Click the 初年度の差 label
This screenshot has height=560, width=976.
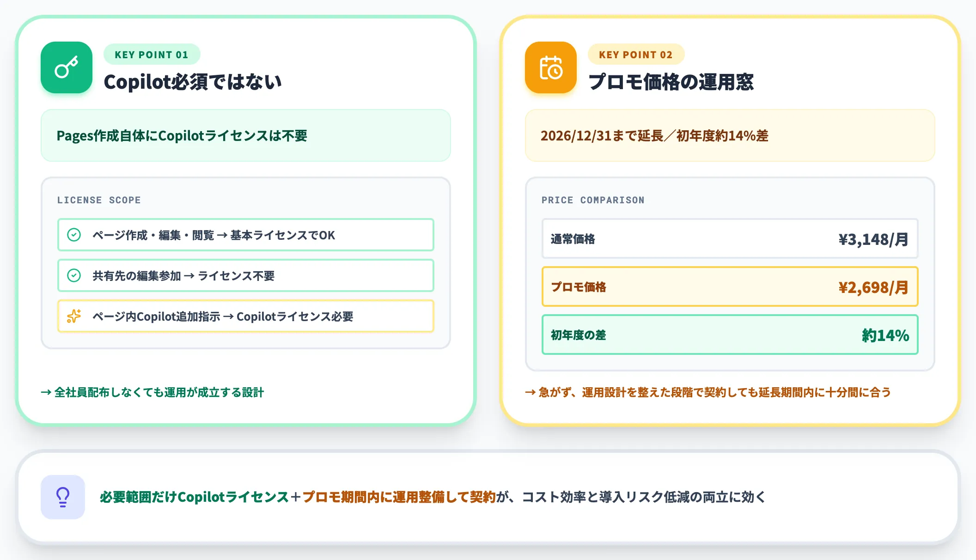pyautogui.click(x=579, y=335)
